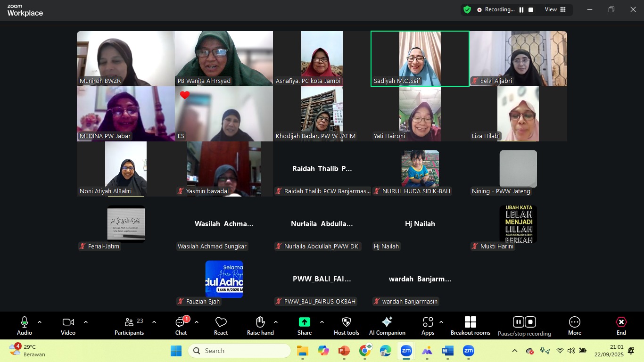
Task: Expand the Video options chevron
Action: (x=85, y=323)
